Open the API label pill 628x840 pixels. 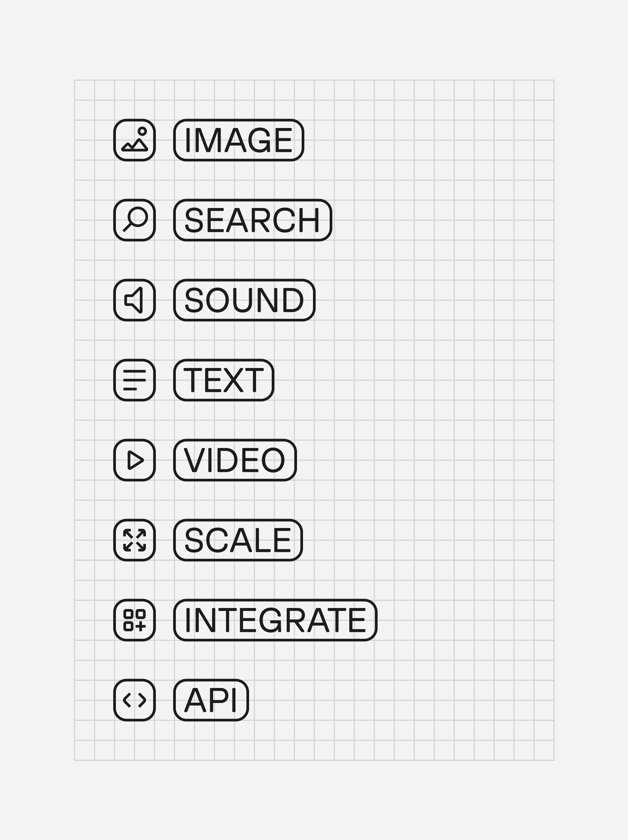pyautogui.click(x=211, y=700)
